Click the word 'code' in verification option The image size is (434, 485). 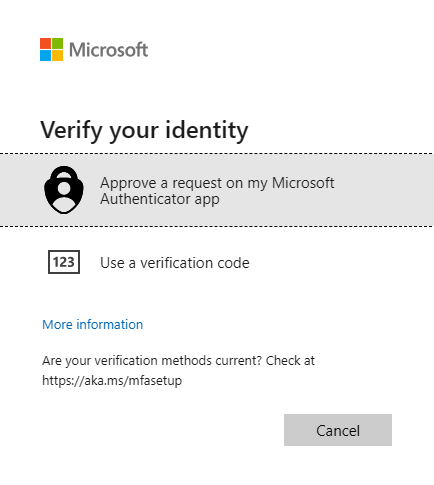(233, 263)
